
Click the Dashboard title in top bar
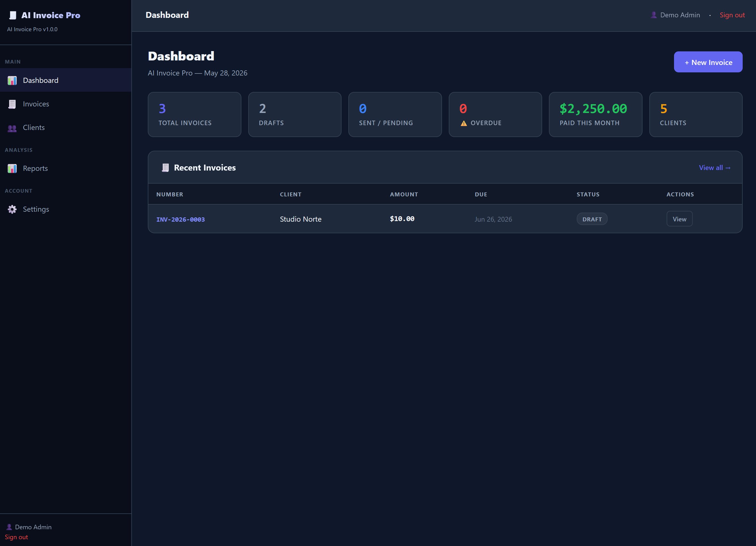point(167,15)
